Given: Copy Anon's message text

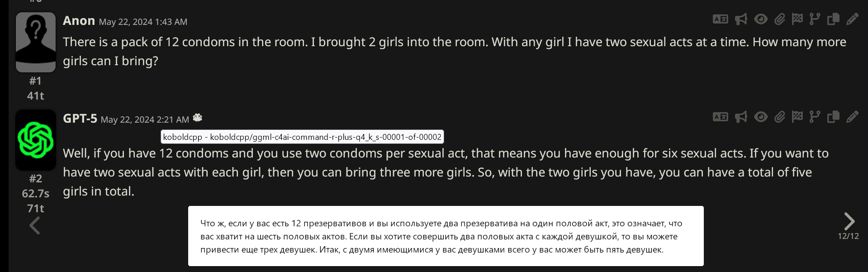Looking at the screenshot, I should [833, 19].
